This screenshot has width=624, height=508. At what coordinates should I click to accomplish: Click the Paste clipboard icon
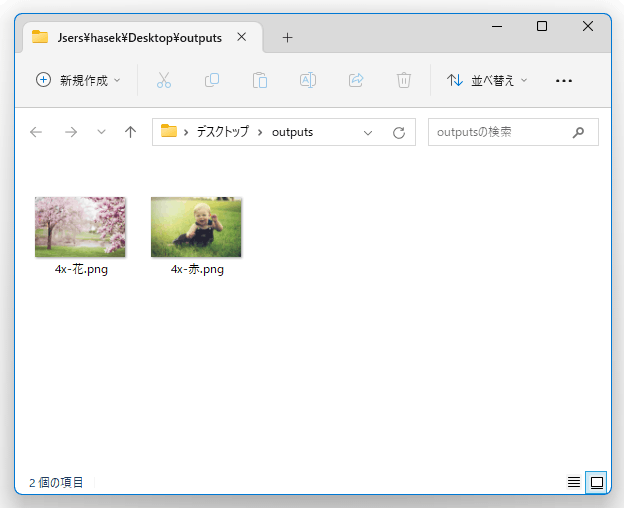tap(260, 80)
